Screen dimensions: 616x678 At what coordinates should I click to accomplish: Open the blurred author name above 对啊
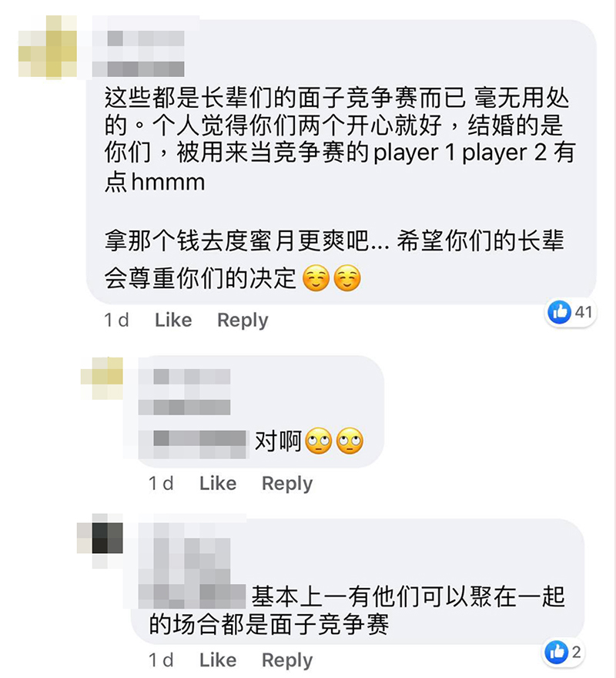tap(184, 391)
